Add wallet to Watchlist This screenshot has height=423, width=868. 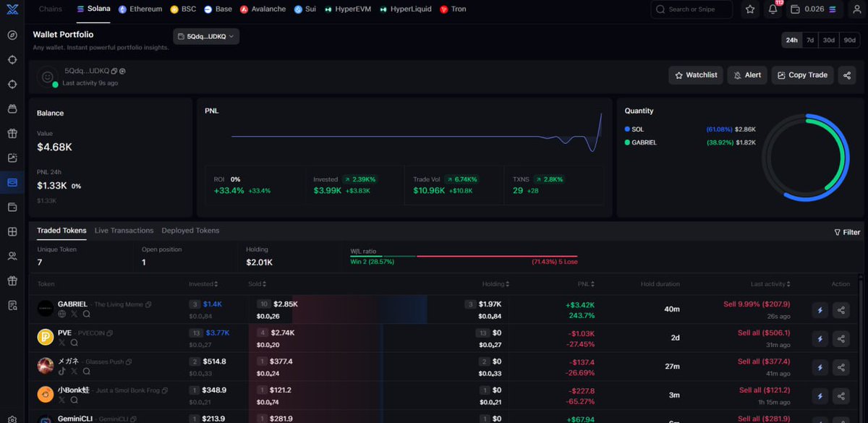click(x=696, y=74)
